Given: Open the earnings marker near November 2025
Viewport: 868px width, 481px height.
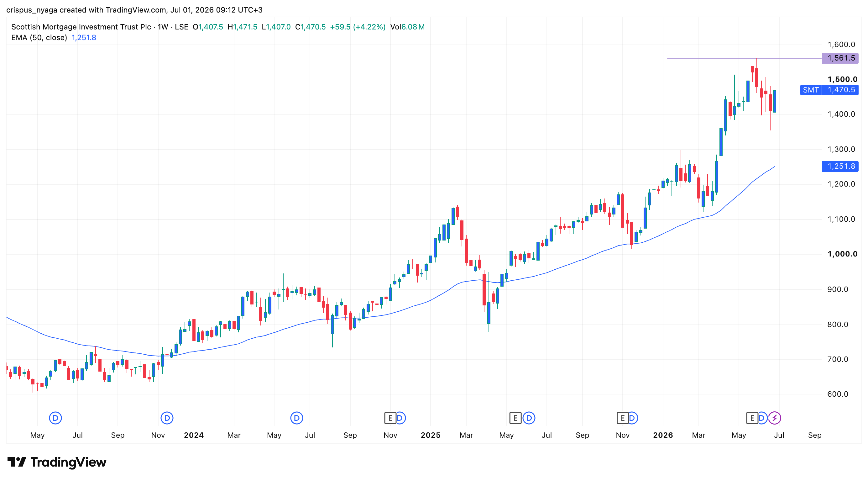Looking at the screenshot, I should tap(622, 418).
